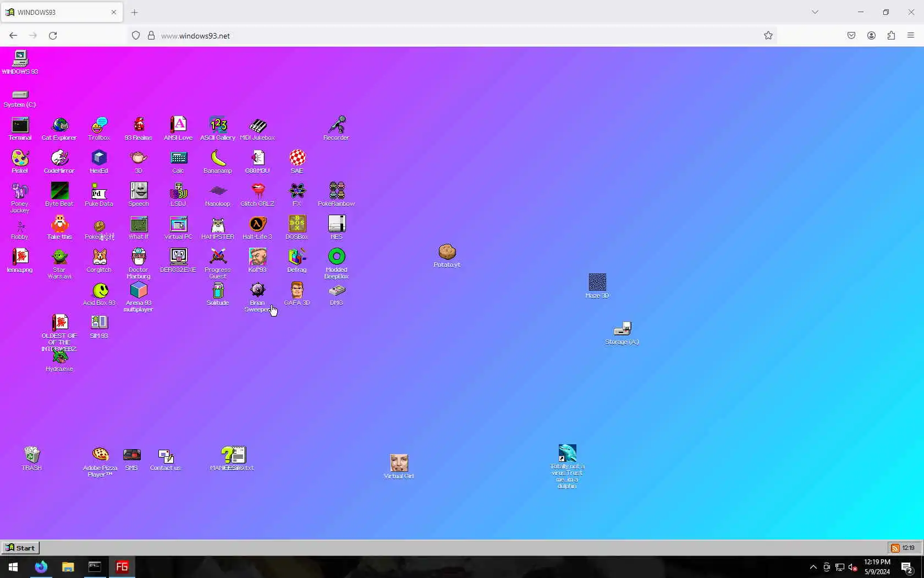Open the NES emulator icon
The image size is (924, 578).
[x=337, y=228]
